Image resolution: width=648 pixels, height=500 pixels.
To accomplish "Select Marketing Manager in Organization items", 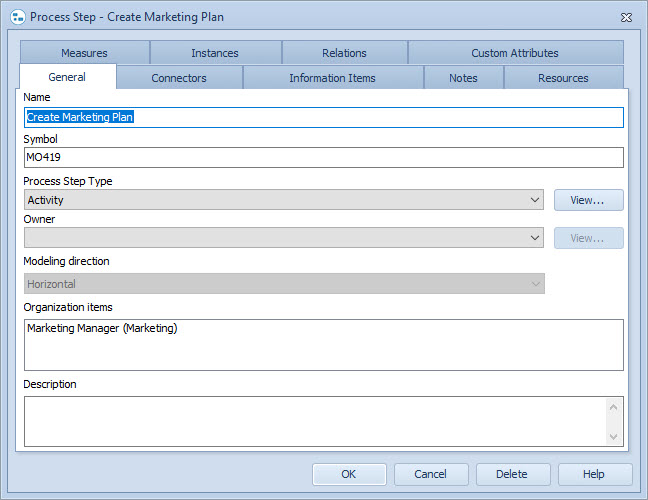I will (102, 328).
